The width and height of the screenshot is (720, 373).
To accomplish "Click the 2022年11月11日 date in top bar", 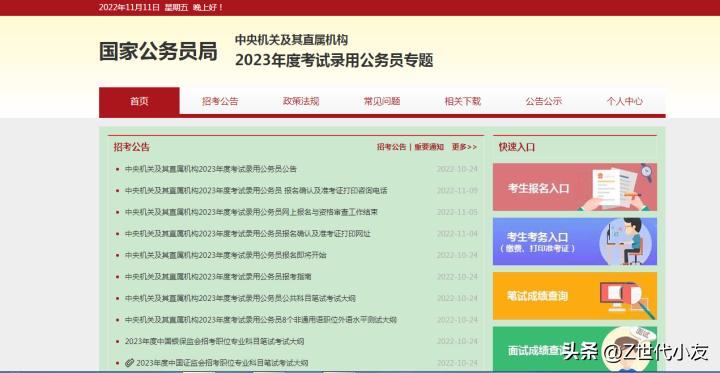I will point(129,7).
